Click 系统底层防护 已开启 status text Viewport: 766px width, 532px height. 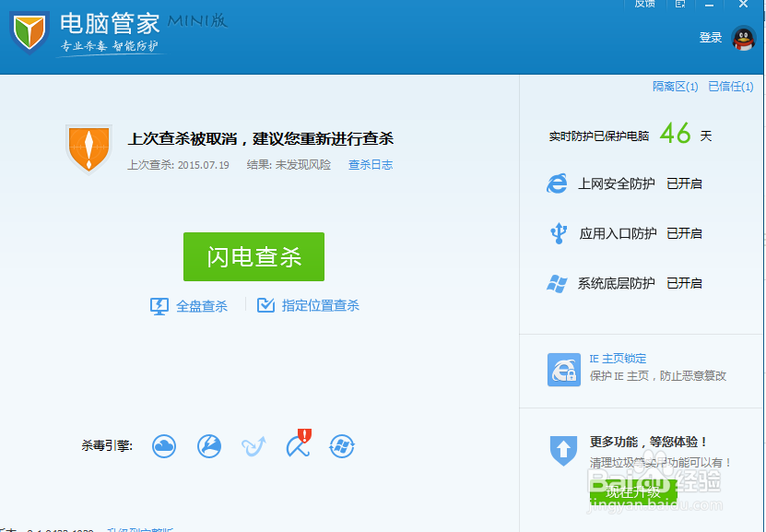click(x=684, y=283)
